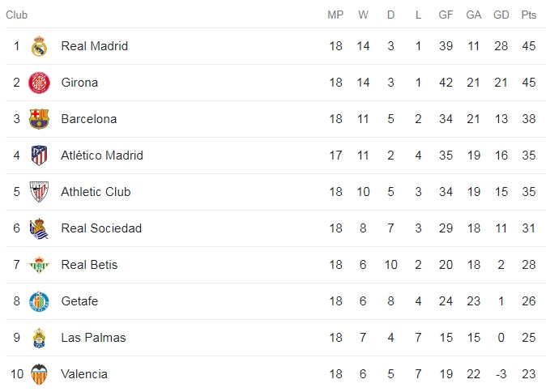Click the Real Betis crest icon
546x392 pixels.
pyautogui.click(x=39, y=265)
